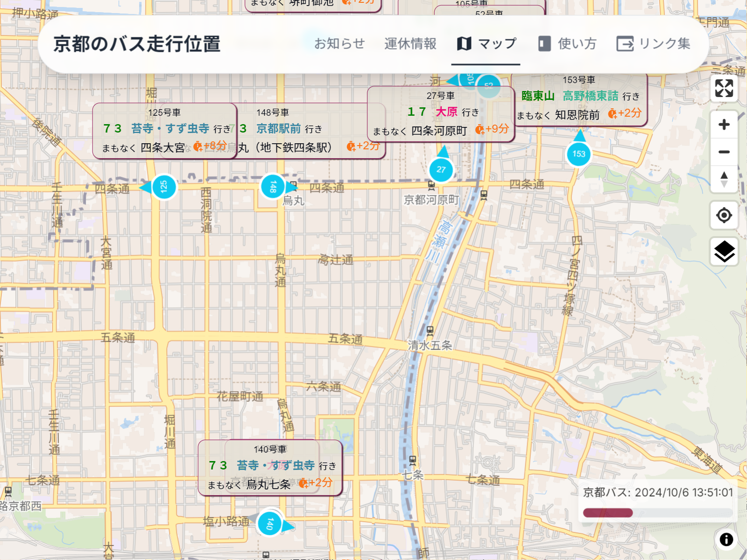Select bus marker 148 near 烏丸
Viewport: 747px width, 560px height.
coord(273,187)
